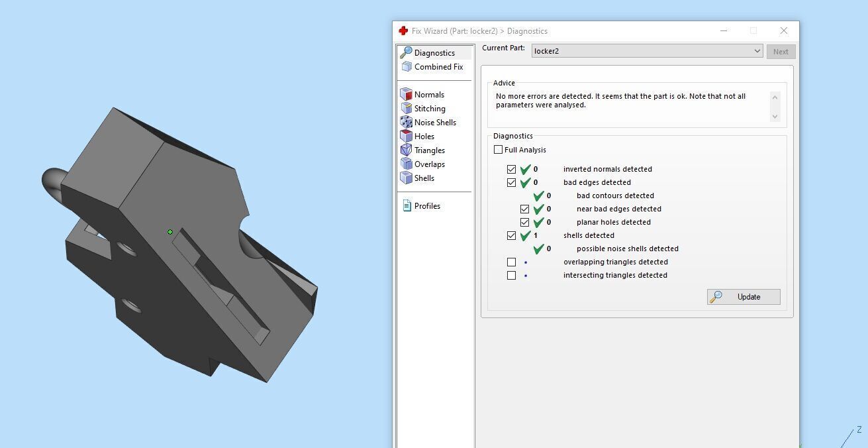
Task: Click the Noise Shells dice icon
Action: click(x=406, y=123)
